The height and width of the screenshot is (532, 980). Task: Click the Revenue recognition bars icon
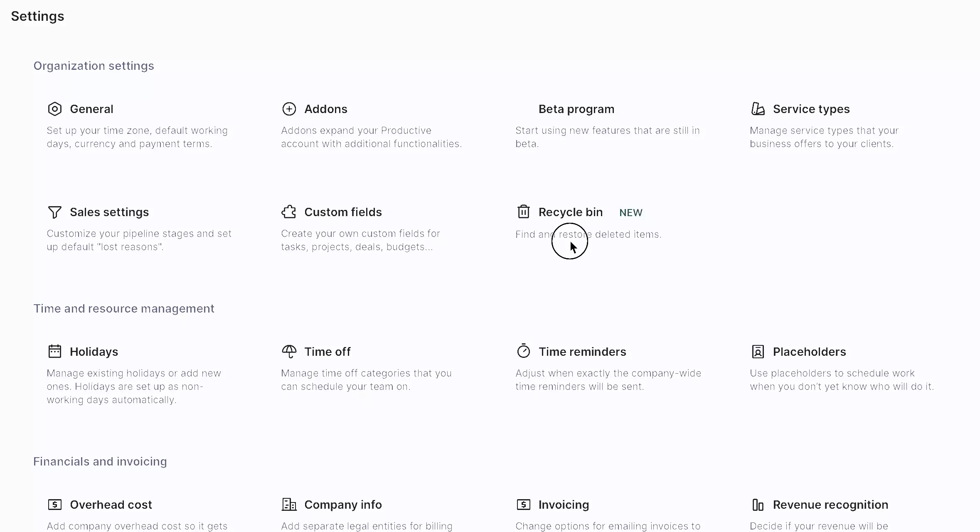758,505
